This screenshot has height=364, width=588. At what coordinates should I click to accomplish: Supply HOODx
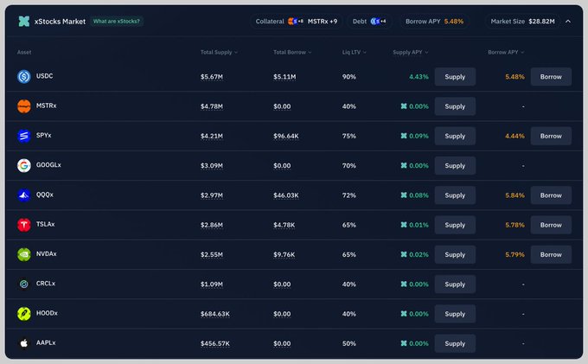[455, 313]
